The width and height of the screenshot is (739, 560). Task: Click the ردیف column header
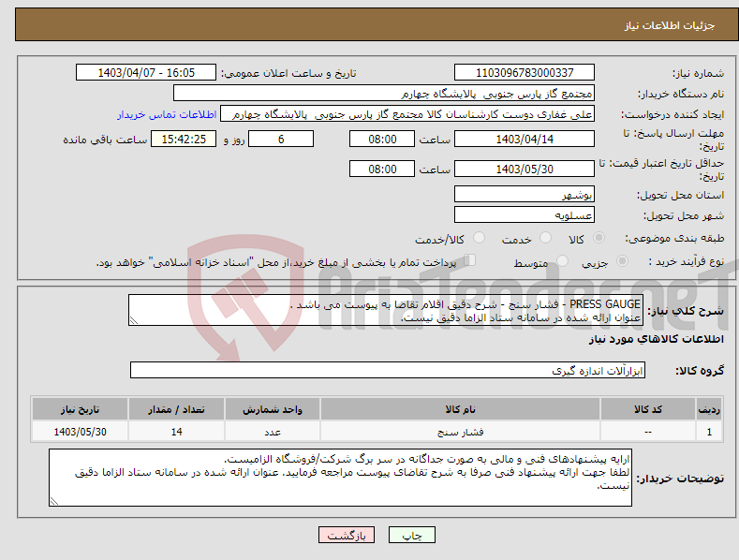pos(709,409)
